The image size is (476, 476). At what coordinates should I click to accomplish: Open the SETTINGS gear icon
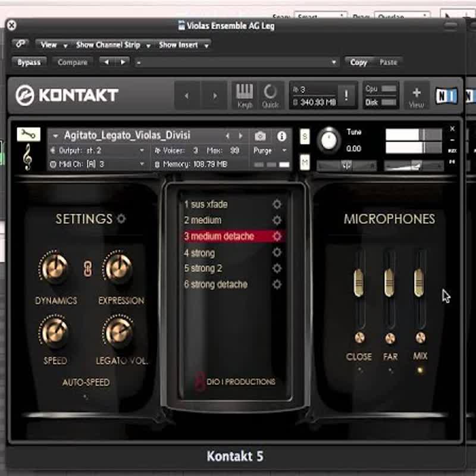(x=121, y=218)
